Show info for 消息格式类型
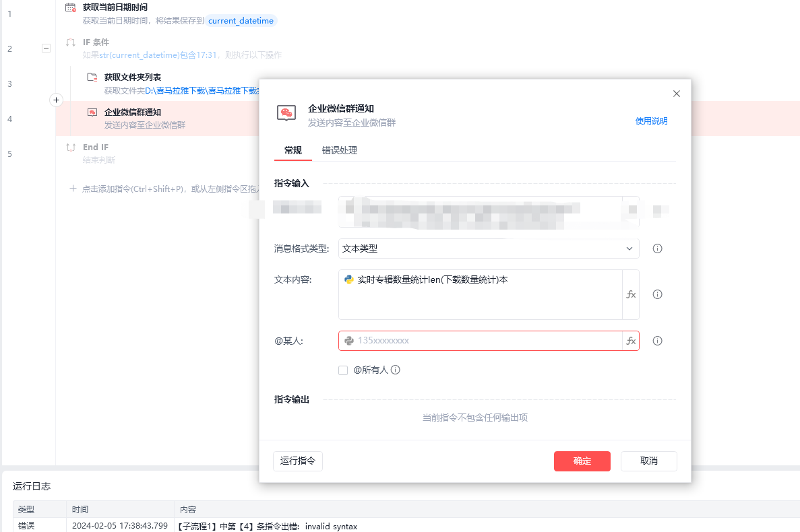 [657, 248]
